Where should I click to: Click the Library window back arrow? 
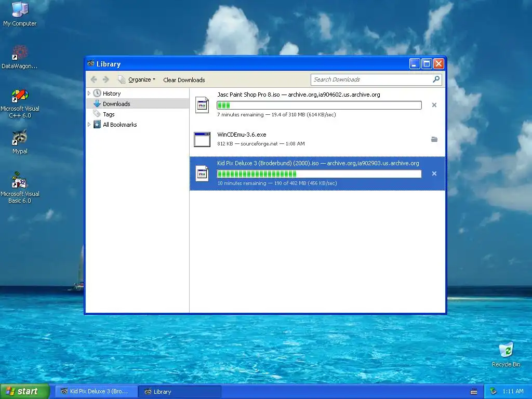click(x=94, y=79)
